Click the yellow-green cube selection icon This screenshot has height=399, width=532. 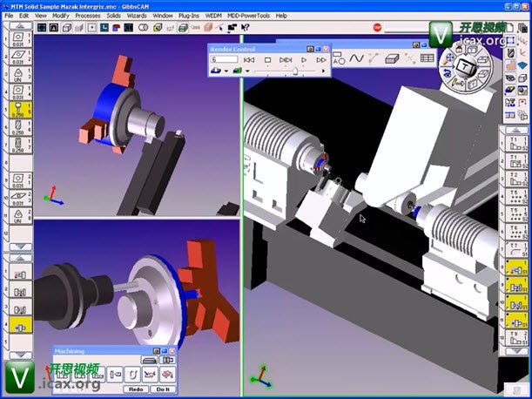click(x=157, y=28)
